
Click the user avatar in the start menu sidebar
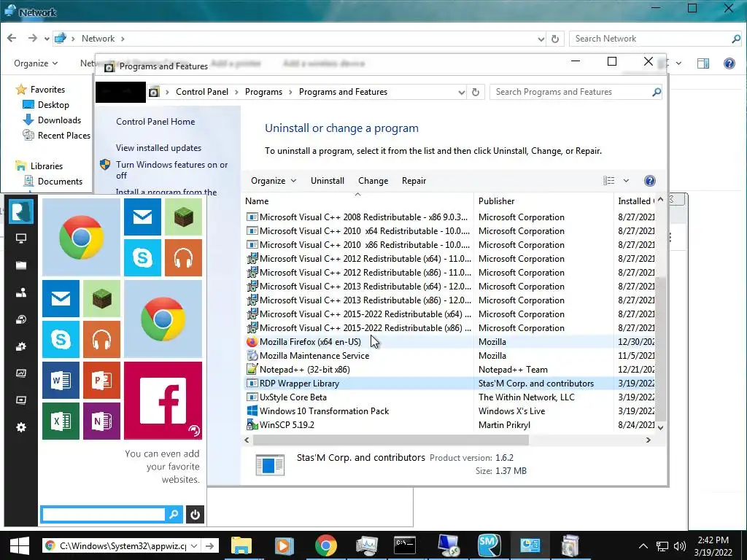21,211
